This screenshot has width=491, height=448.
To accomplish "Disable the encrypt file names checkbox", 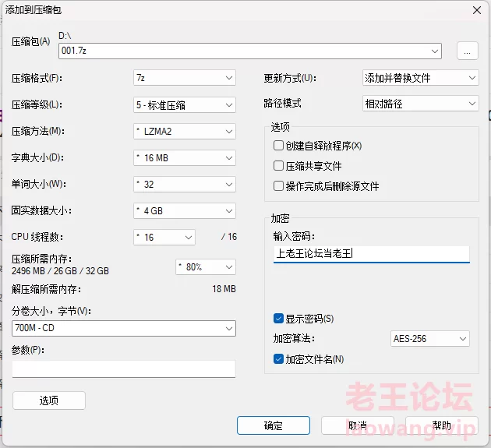I will [x=278, y=359].
